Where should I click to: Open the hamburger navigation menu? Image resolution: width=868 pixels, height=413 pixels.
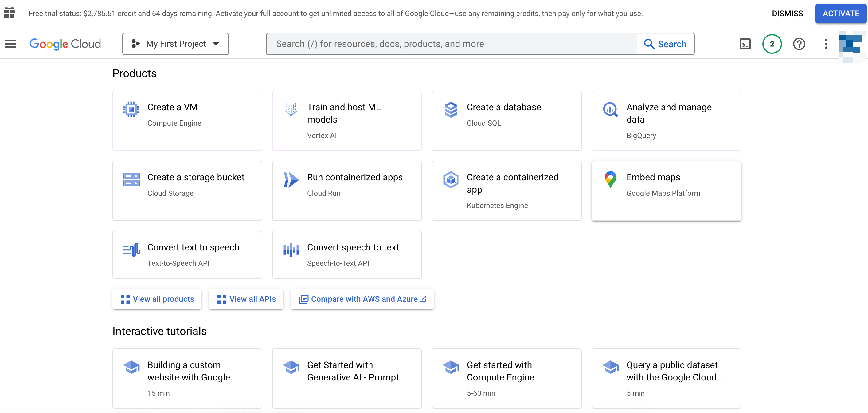[x=10, y=44]
